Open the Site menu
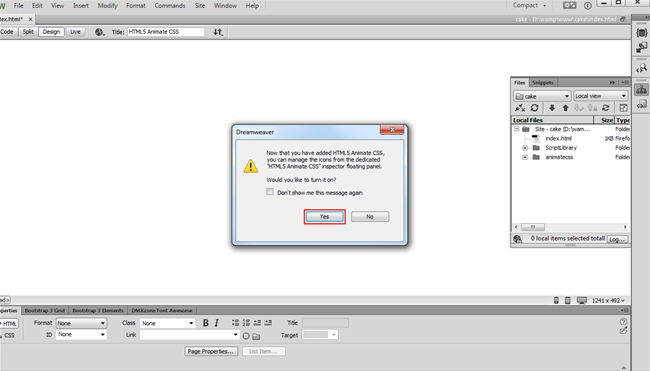Image resolution: width=650 pixels, height=371 pixels. [200, 5]
